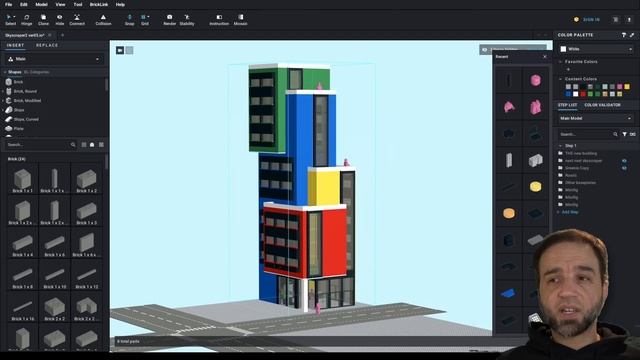Open the Help menu
The width and height of the screenshot is (640, 360).
tap(120, 4)
